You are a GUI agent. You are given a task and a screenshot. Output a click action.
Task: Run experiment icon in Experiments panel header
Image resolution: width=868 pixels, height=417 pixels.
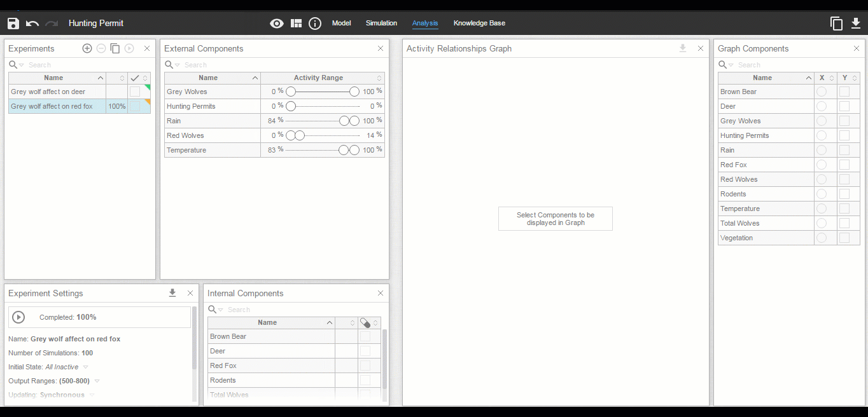[x=129, y=48]
